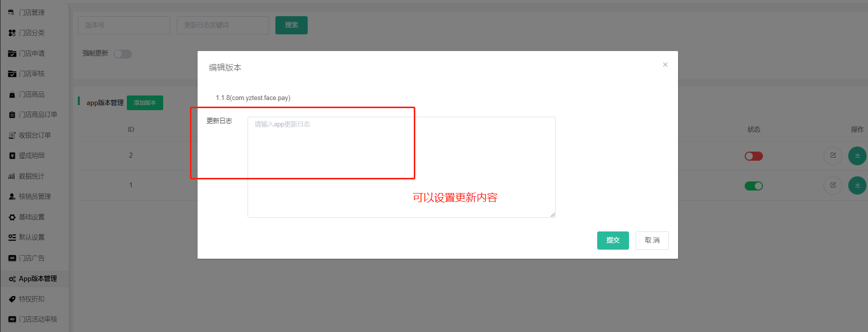Viewport: 868px width, 332px height.
Task: Click the 门店管理 sidebar icon
Action: [x=12, y=12]
